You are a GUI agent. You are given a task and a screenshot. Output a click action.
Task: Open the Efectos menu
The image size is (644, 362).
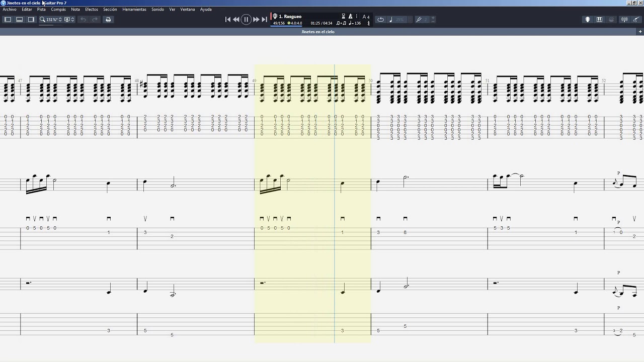pos(92,9)
